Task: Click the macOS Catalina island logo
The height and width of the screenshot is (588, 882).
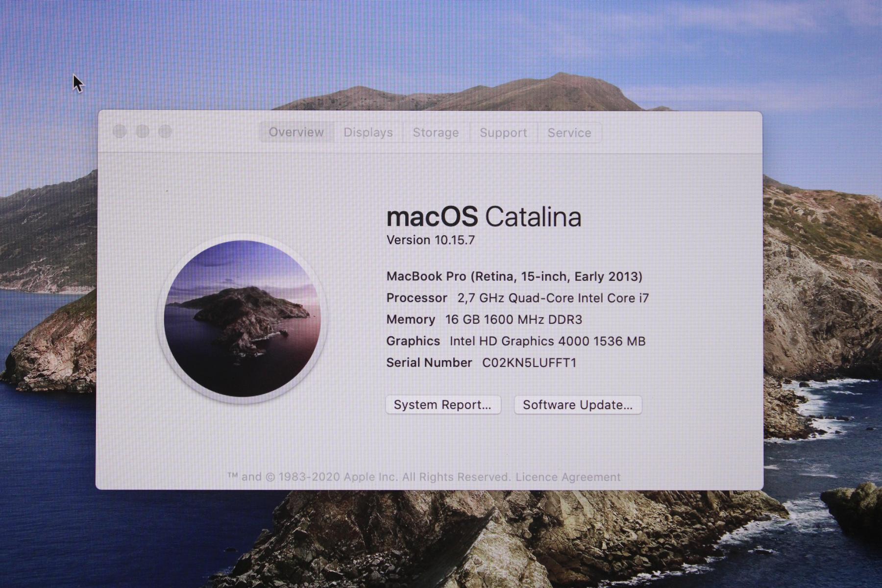Action: 243,318
